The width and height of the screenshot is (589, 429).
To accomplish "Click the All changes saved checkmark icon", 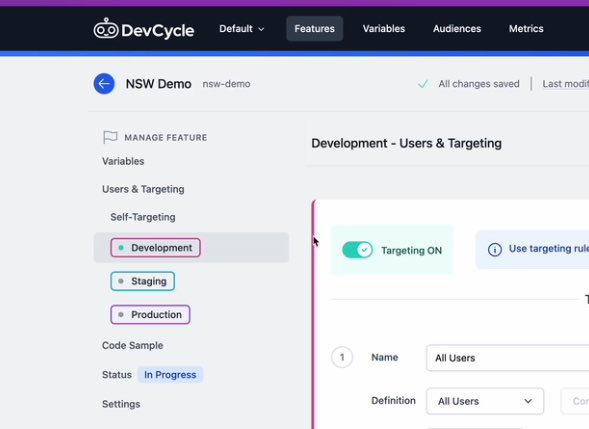I will tap(423, 84).
